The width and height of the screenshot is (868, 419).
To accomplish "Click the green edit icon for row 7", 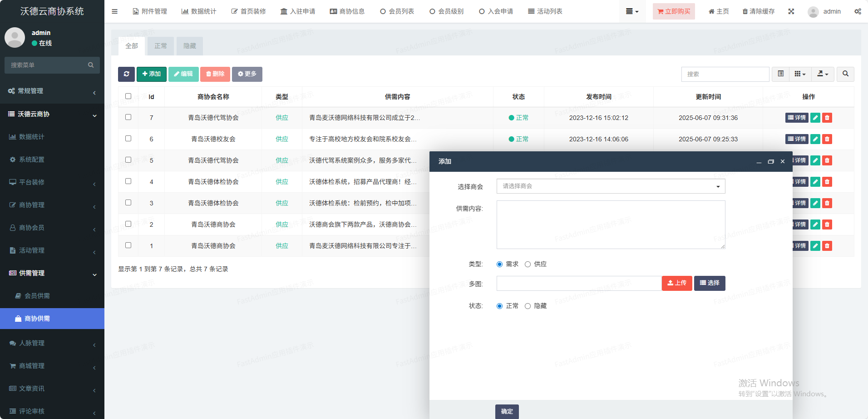I will point(815,118).
